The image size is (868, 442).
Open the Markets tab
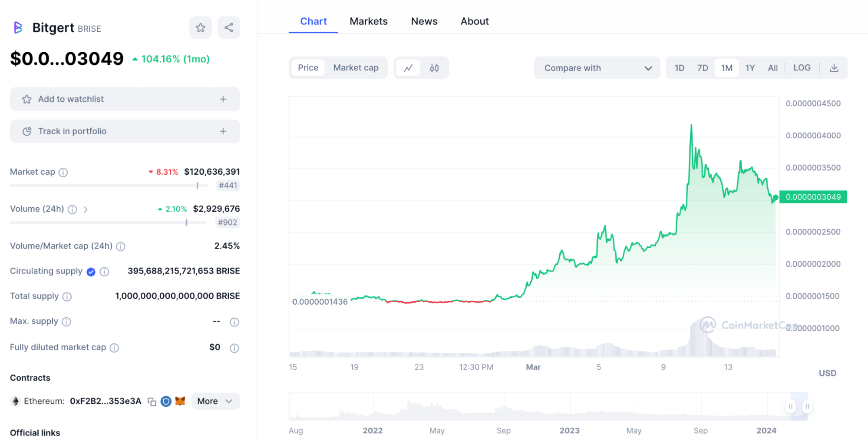tap(369, 21)
